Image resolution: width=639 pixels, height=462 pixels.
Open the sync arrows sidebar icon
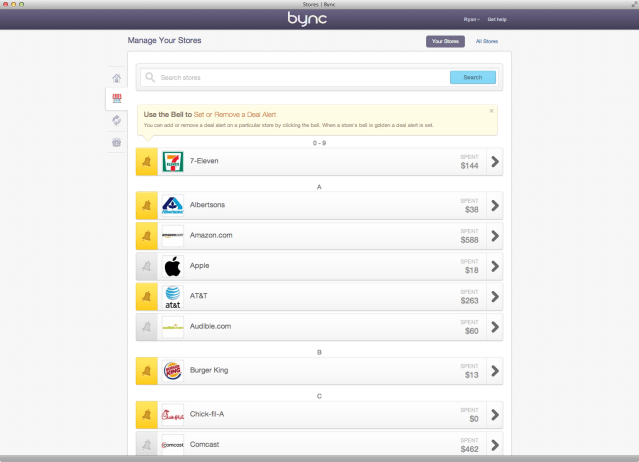117,120
